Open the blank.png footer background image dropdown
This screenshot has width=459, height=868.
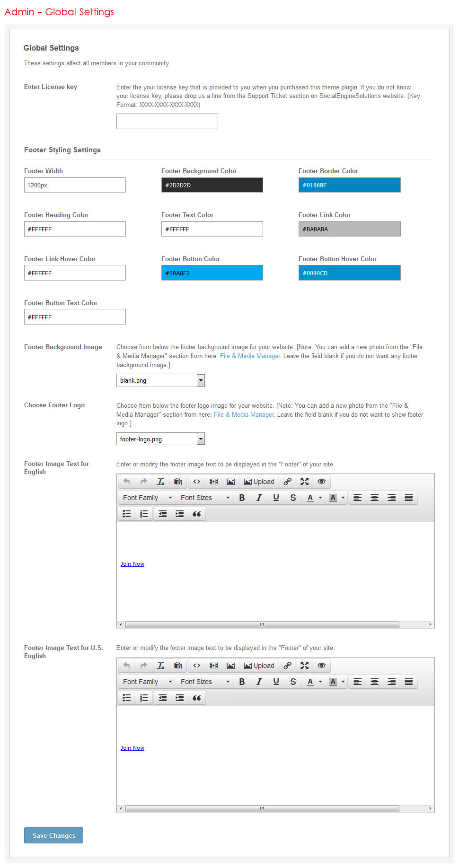point(160,380)
